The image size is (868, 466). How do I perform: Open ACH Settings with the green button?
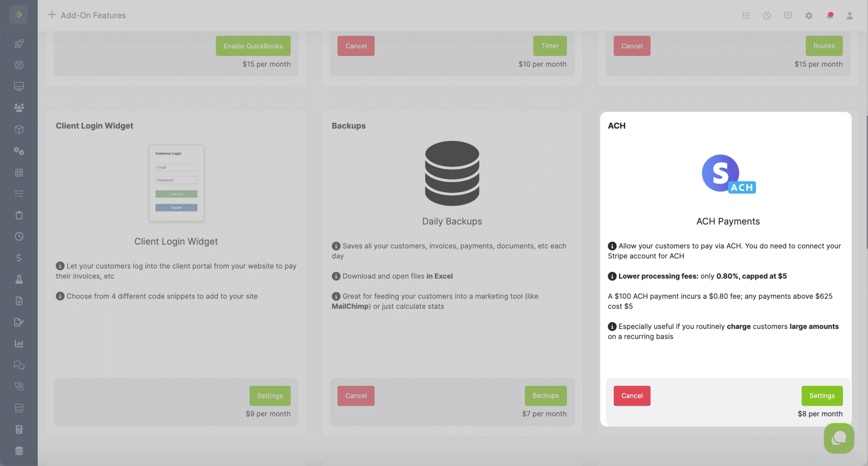pyautogui.click(x=822, y=396)
